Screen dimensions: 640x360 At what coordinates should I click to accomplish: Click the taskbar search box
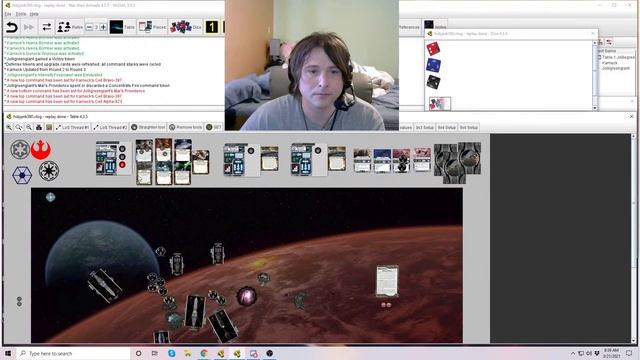coord(73,353)
